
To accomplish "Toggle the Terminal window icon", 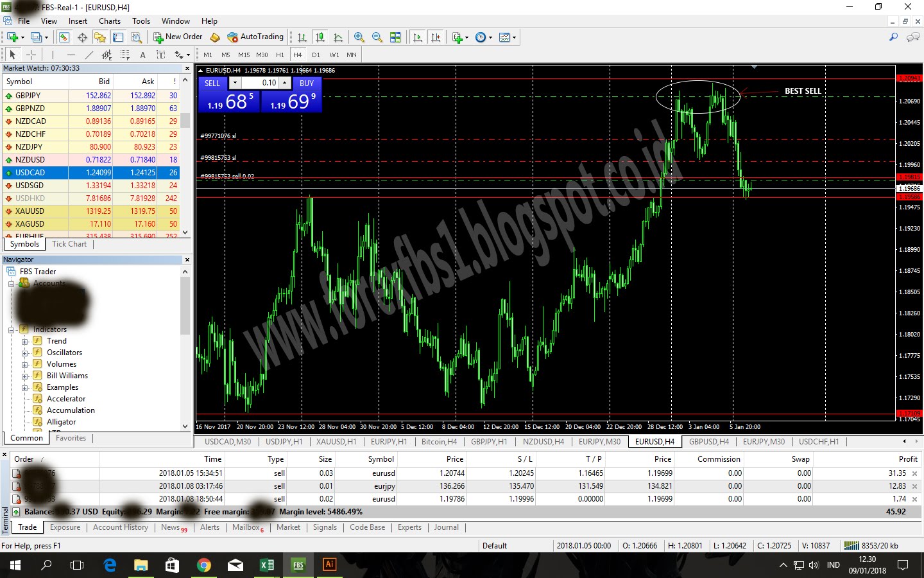I will click(x=118, y=37).
